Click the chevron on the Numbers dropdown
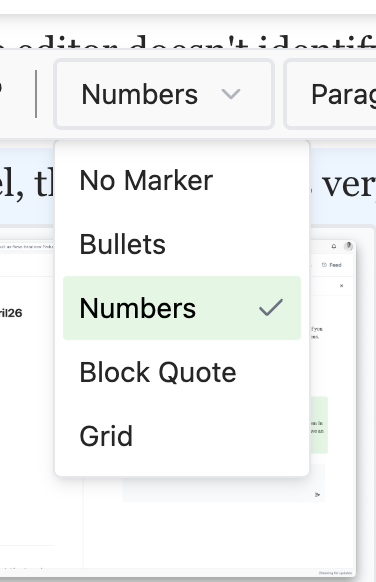Viewport: 376px width, 582px height. tap(230, 94)
